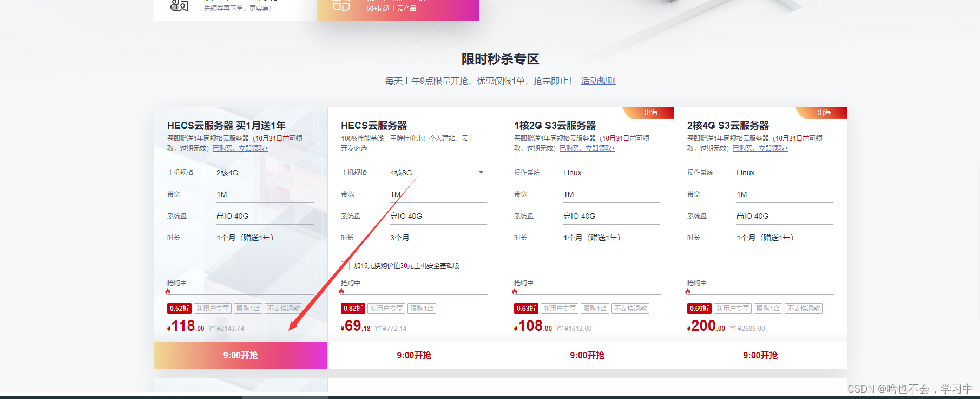Click 不支持退款 tag in the ¥200 card
The width and height of the screenshot is (980, 399).
coord(804,309)
